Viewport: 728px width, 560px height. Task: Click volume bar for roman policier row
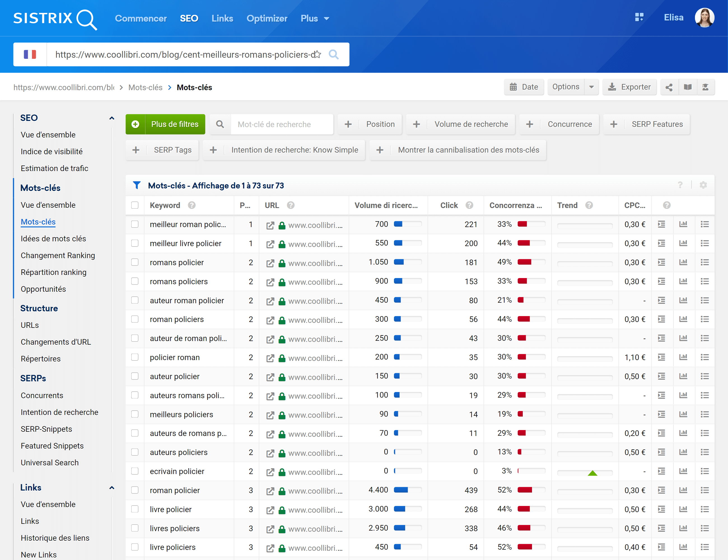tap(408, 490)
